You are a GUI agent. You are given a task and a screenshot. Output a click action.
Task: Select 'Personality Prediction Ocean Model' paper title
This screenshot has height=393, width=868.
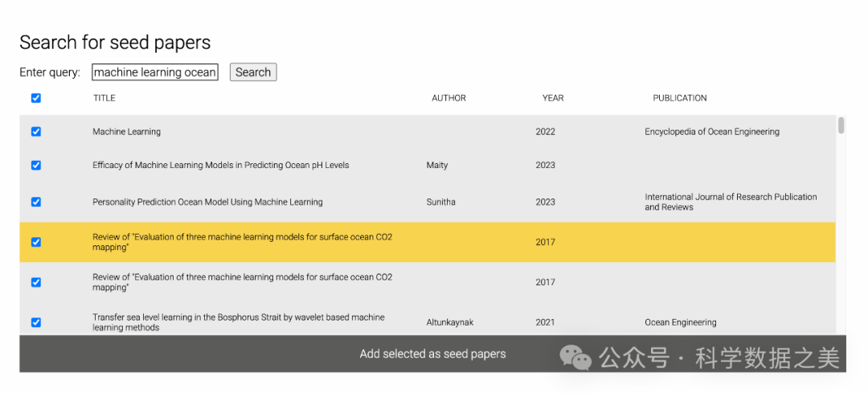207,203
